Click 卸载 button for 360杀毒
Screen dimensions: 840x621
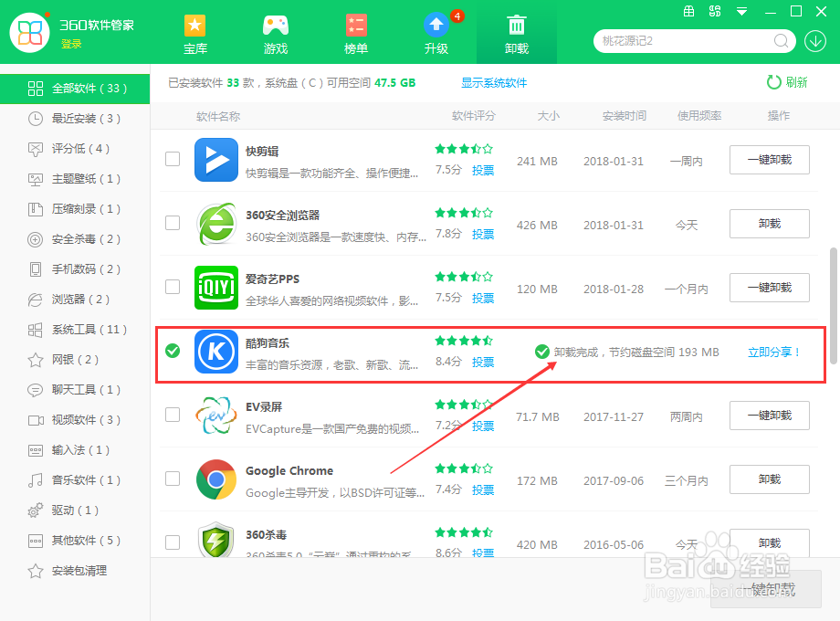[x=770, y=542]
